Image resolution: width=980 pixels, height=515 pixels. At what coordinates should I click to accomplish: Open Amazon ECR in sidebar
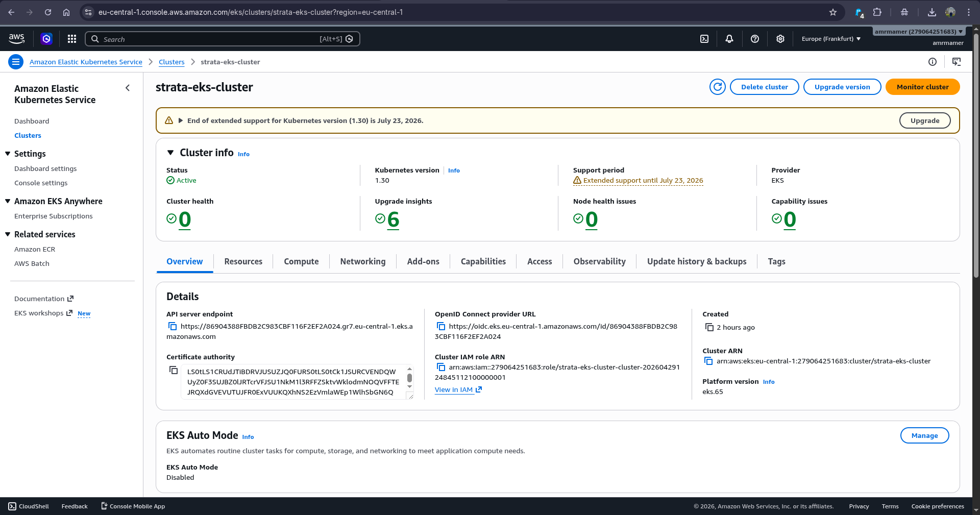[x=35, y=249]
